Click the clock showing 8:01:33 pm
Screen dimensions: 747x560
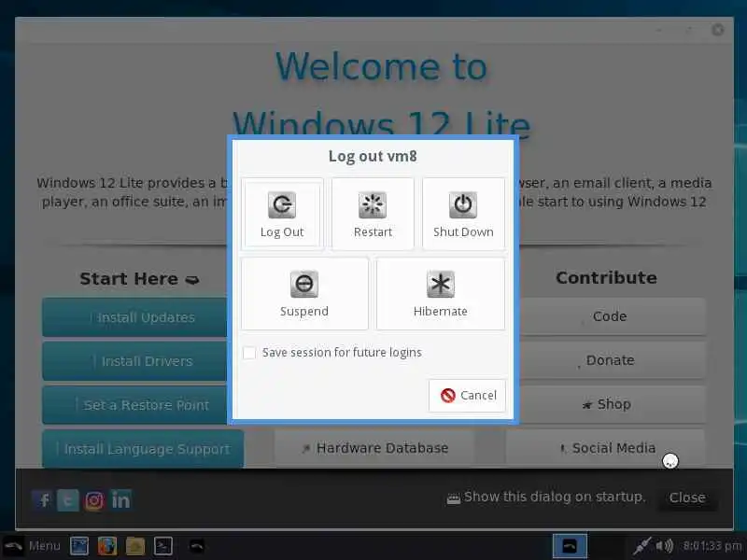(x=712, y=546)
